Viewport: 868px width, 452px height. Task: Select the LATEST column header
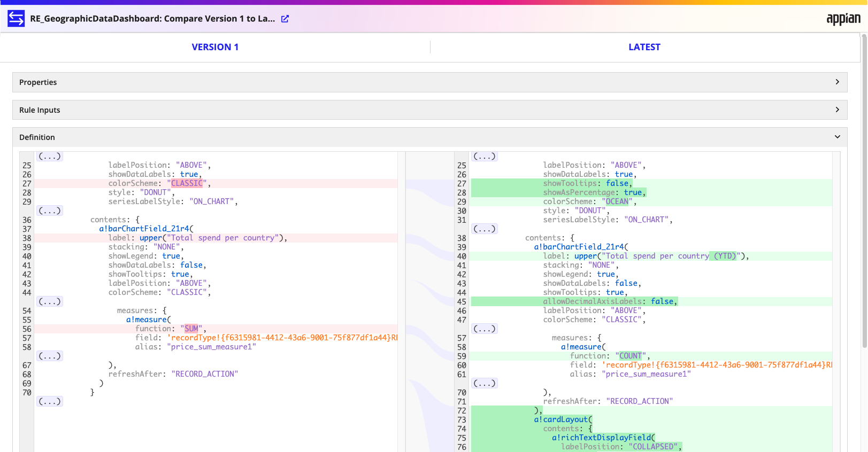pyautogui.click(x=644, y=47)
